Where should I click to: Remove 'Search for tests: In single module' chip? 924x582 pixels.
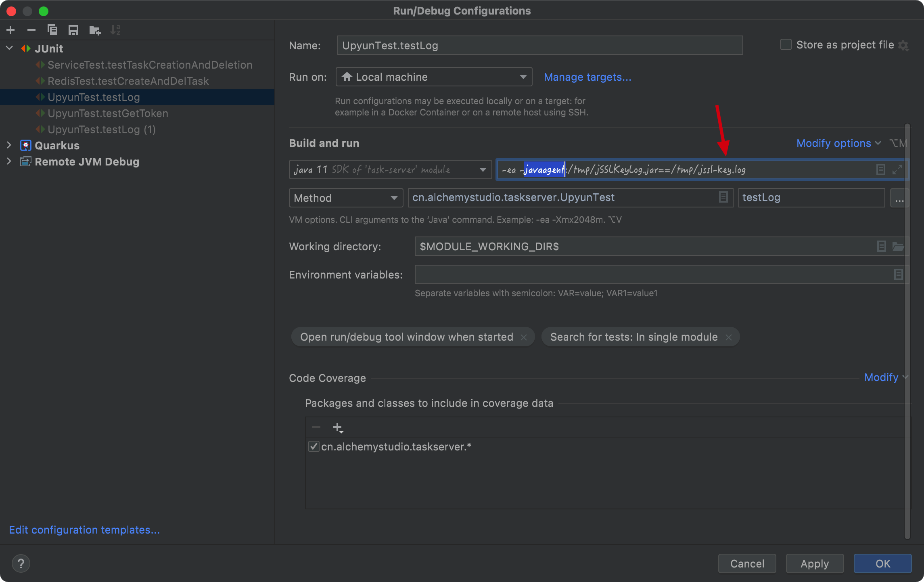729,337
